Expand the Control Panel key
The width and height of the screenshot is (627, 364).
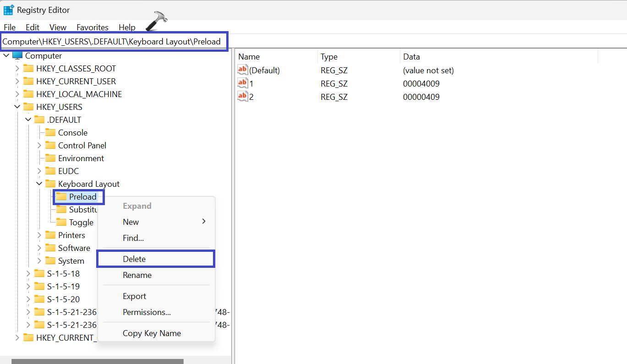[x=40, y=146]
